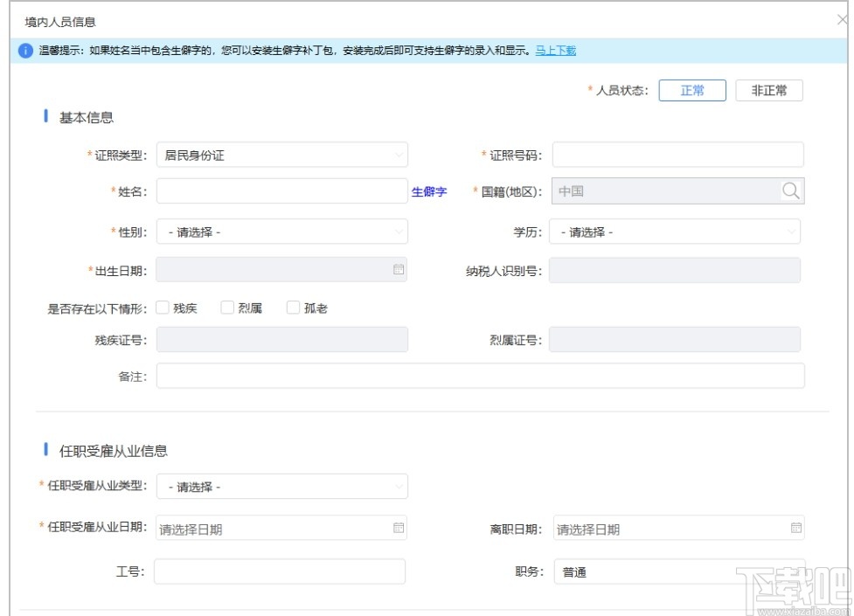Select the 非正常 person status button

(768, 90)
